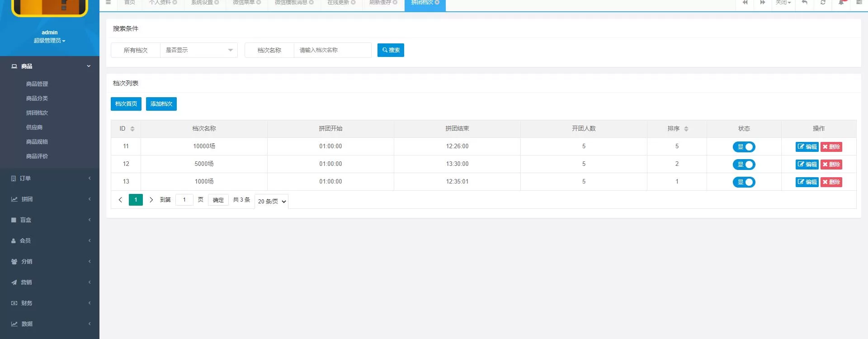Switch to the 微信菜单 tab

[x=244, y=3]
